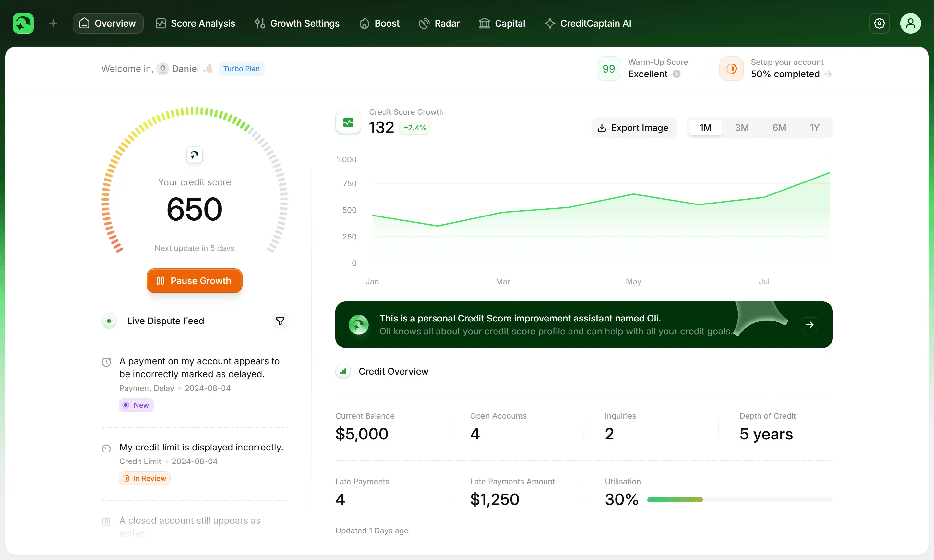Click the Turbo Plan badge
This screenshot has height=560, width=934.
(x=241, y=69)
